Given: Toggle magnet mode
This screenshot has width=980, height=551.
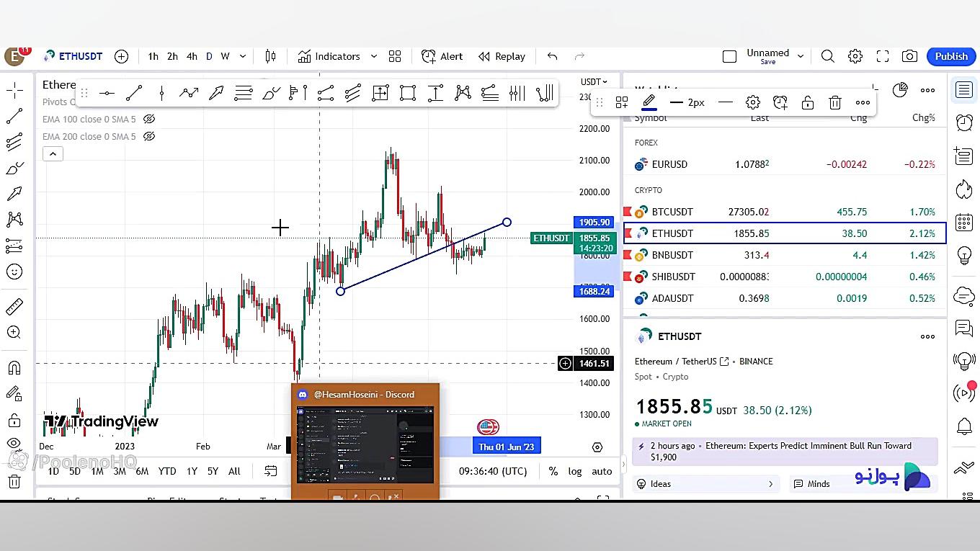Looking at the screenshot, I should [14, 368].
